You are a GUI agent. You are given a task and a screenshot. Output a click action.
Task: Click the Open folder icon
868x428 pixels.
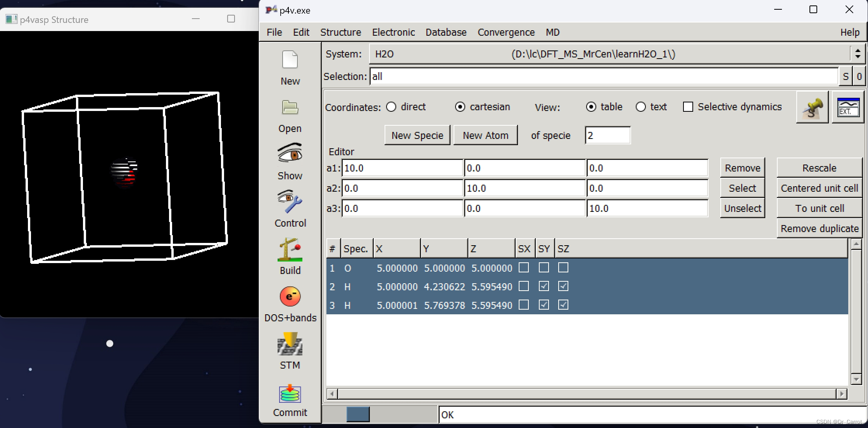pos(290,107)
